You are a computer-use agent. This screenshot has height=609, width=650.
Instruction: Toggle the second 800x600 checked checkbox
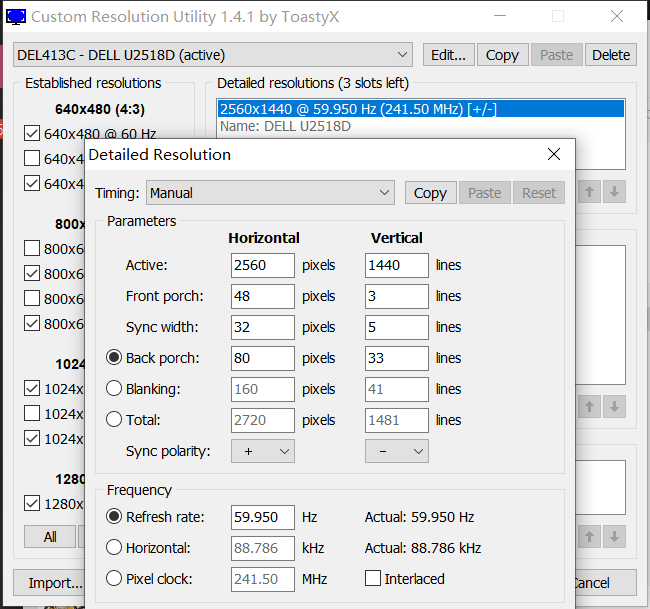tap(32, 273)
